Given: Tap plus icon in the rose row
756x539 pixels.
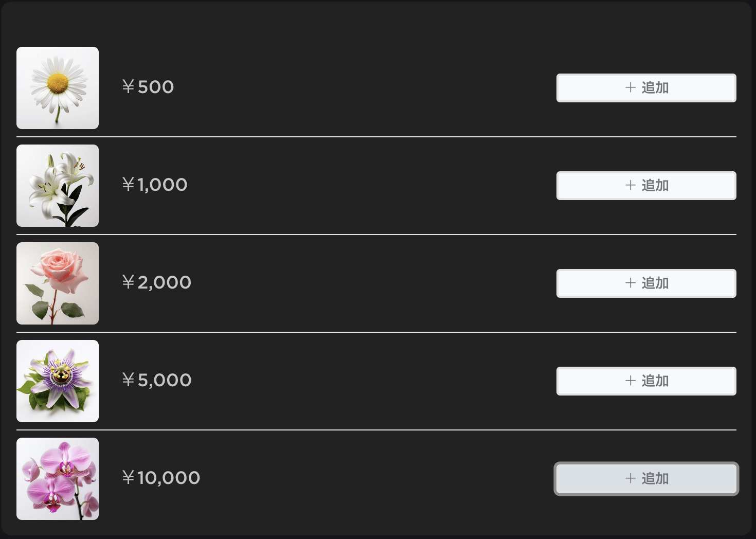Looking at the screenshot, I should click(x=631, y=283).
